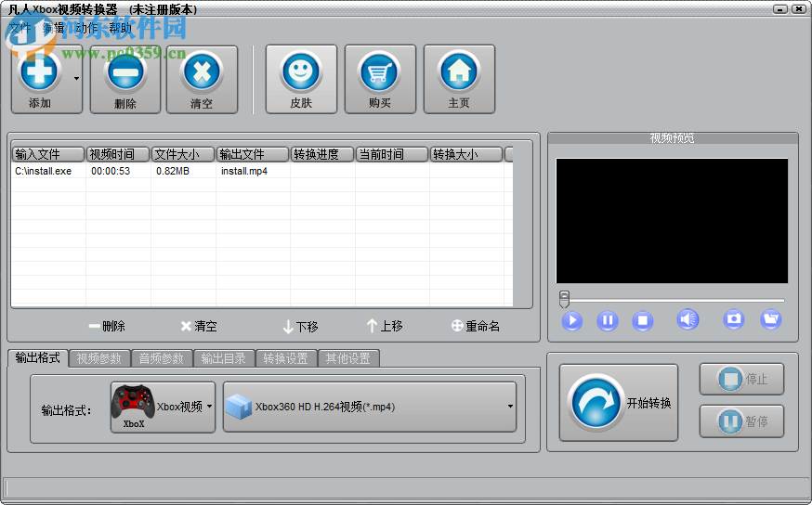Click the black video preview area
Viewport: 812px width, 505px height.
point(673,221)
